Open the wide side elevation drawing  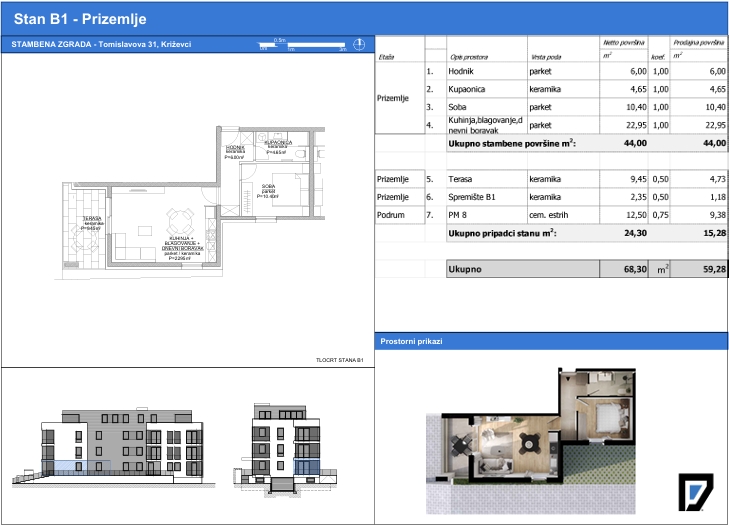114,447
